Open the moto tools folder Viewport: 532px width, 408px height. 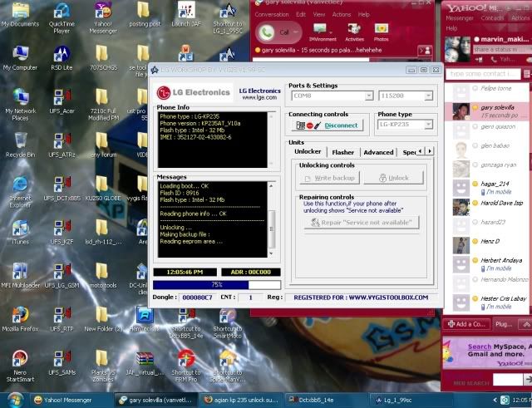coord(103,275)
